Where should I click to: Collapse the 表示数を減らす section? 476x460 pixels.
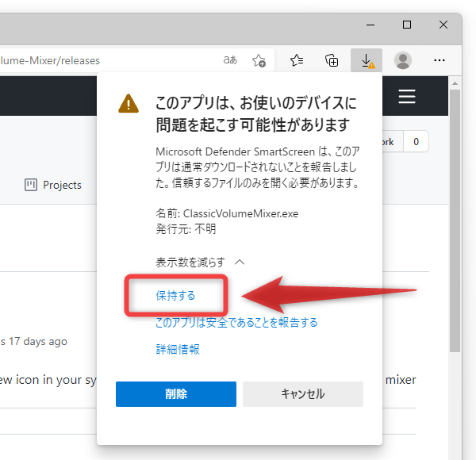200,263
